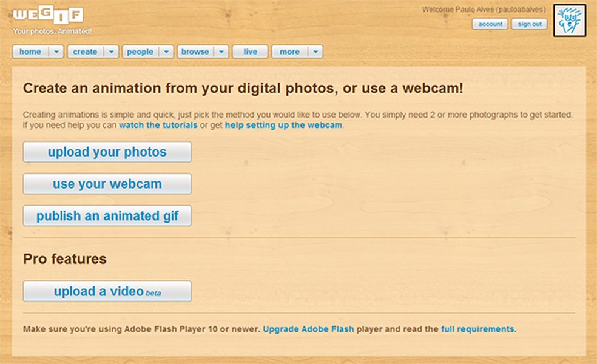This screenshot has width=597, height=364.
Task: Open the account settings button
Action: coord(490,24)
